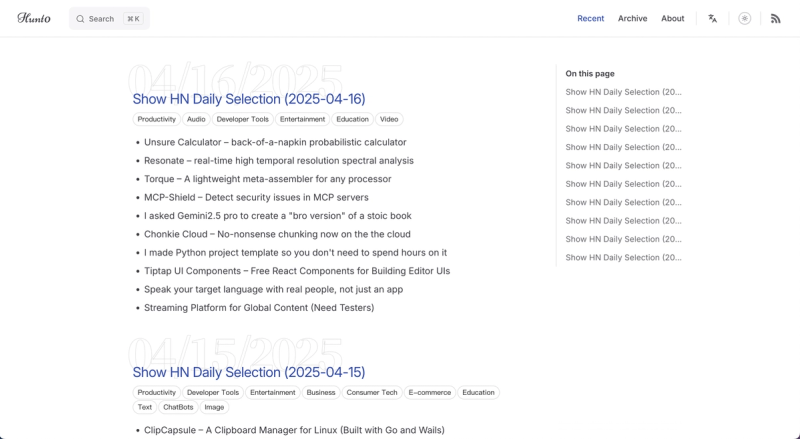This screenshot has width=800, height=439.
Task: Click the Search input box
Action: click(109, 18)
